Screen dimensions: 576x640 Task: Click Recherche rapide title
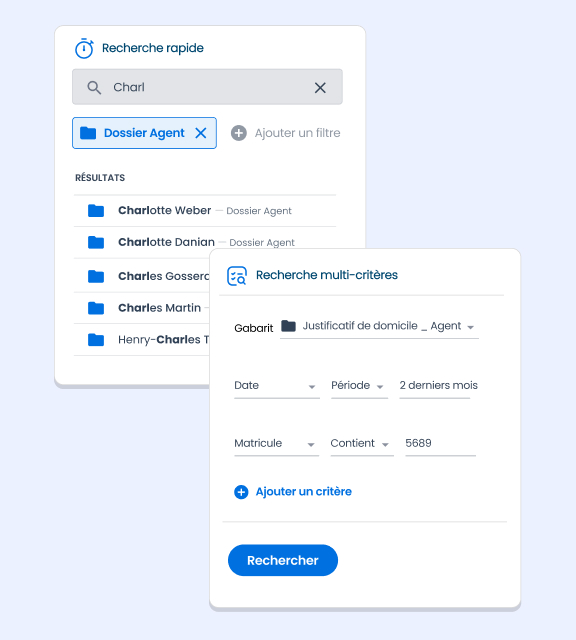click(x=153, y=48)
